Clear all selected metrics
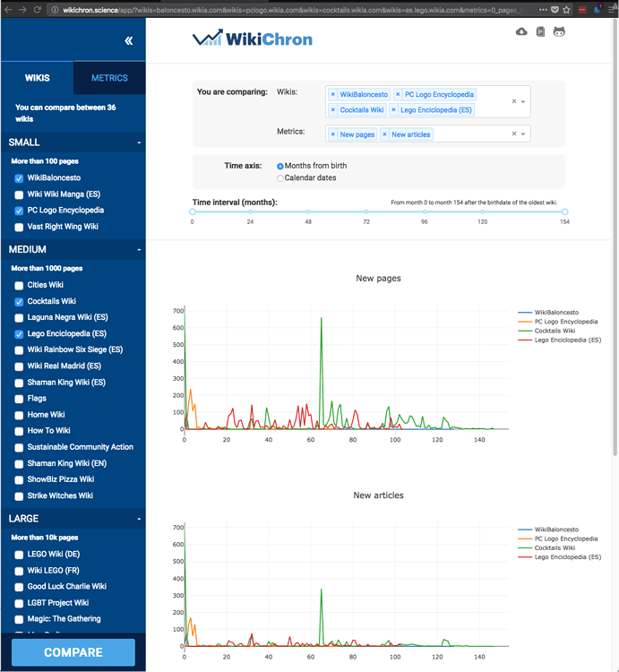Viewport: 619px width, 672px height. [x=514, y=134]
